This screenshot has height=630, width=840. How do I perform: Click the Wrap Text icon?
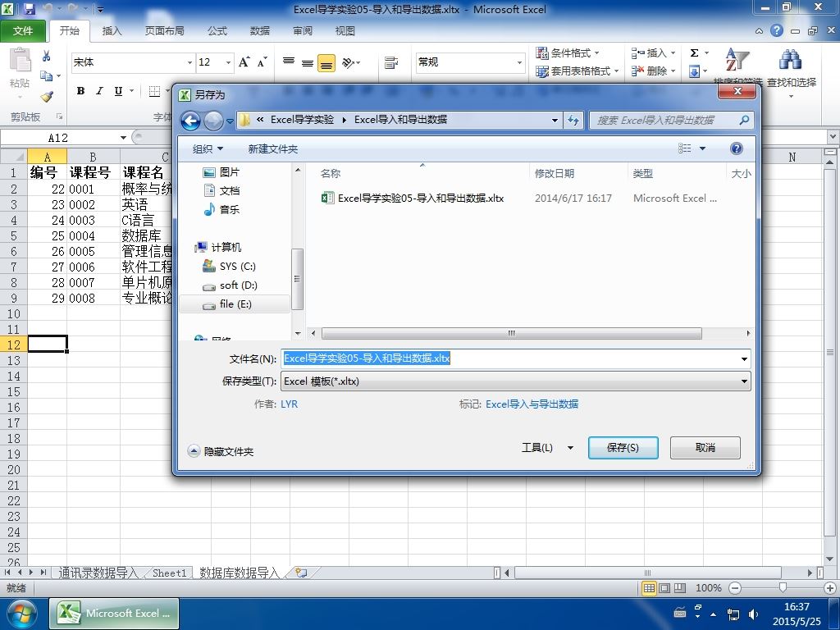pyautogui.click(x=391, y=62)
